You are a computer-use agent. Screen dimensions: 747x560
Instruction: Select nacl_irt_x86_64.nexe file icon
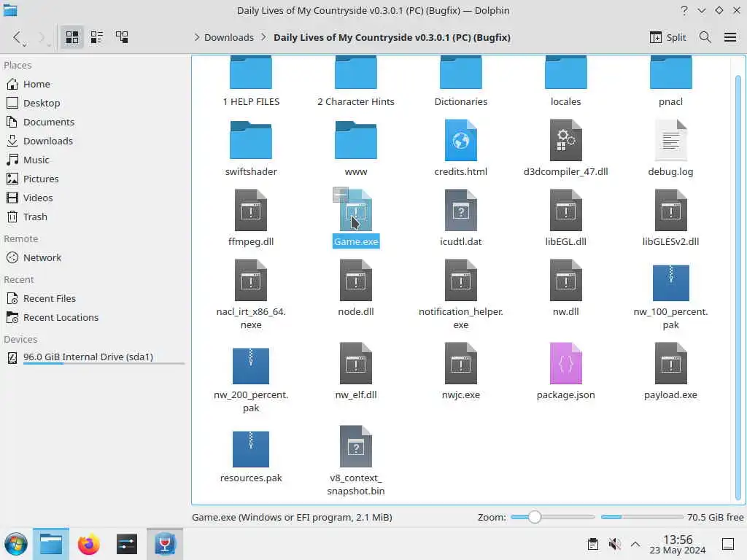[251, 280]
